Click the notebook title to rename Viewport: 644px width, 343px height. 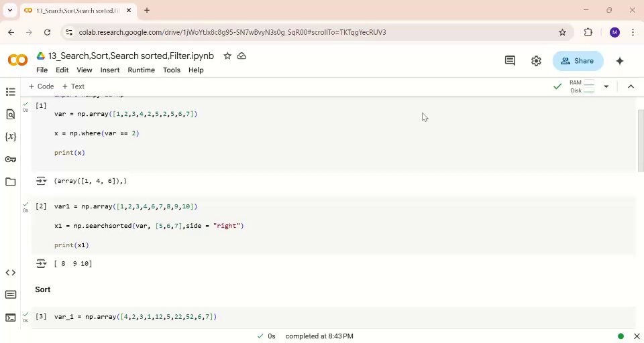[131, 56]
